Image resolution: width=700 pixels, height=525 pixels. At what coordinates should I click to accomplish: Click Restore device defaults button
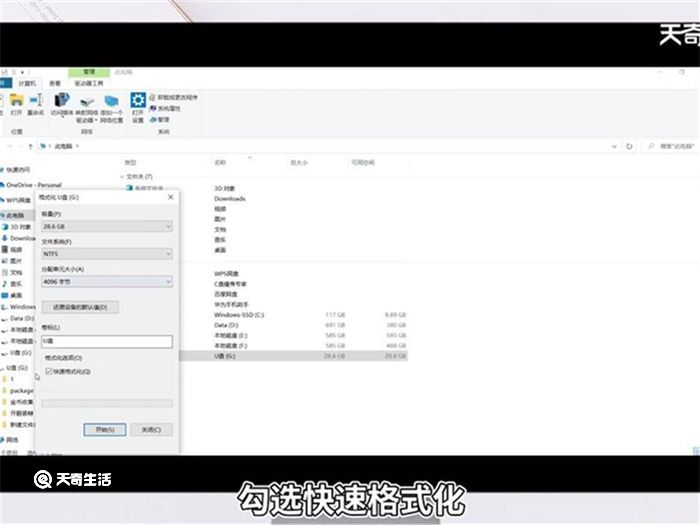(80, 307)
